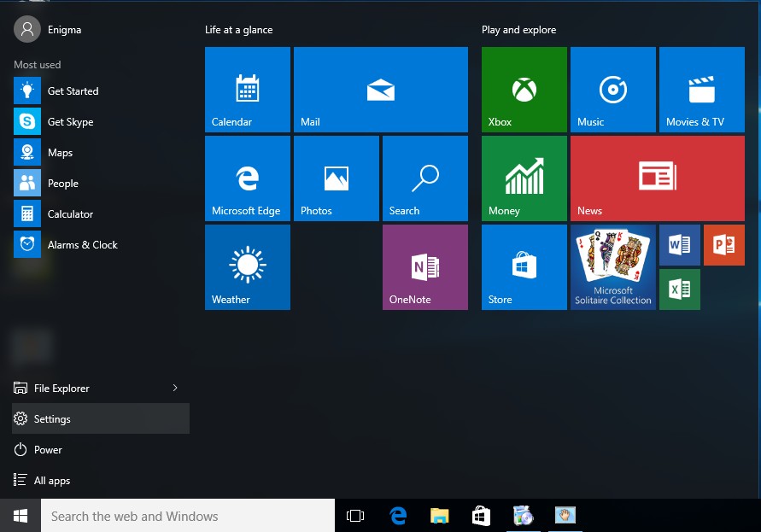Open Calculator from Most used list
The width and height of the screenshot is (761, 532).
pos(101,213)
